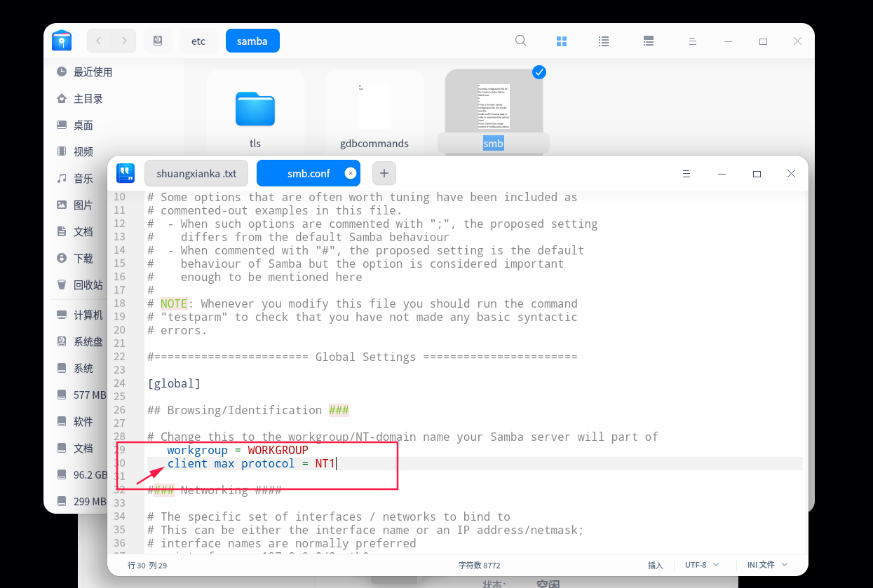The image size is (873, 588).
Task: Uncheck the smb file selection checkmark
Action: coord(539,71)
